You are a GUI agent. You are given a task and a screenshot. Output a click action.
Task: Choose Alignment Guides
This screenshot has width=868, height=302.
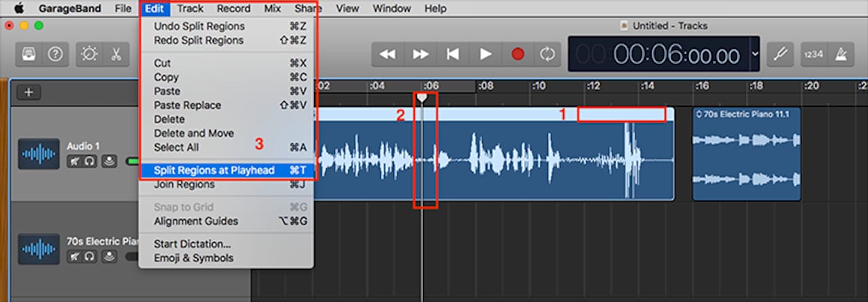pyautogui.click(x=226, y=221)
